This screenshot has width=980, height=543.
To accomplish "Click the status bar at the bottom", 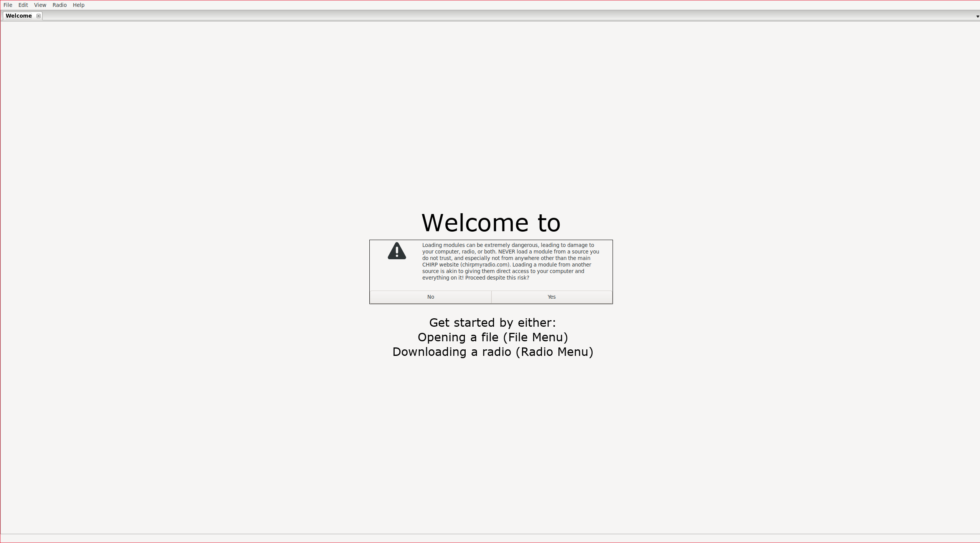I will (x=490, y=538).
